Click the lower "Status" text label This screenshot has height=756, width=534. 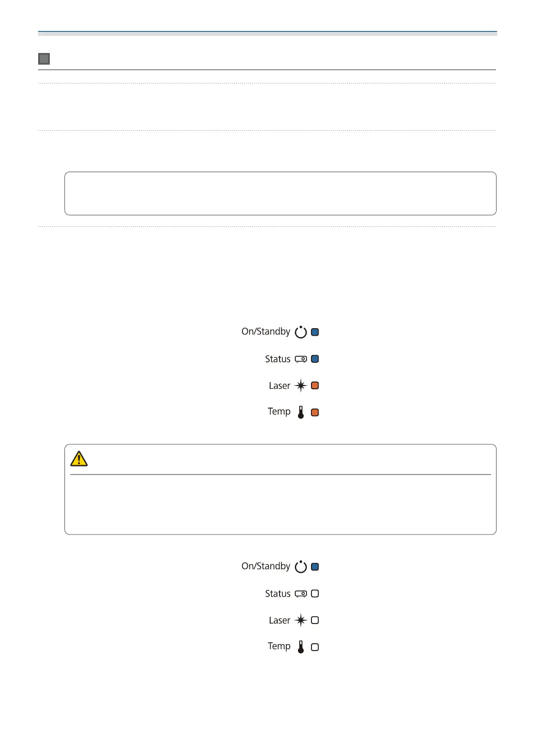click(x=278, y=593)
